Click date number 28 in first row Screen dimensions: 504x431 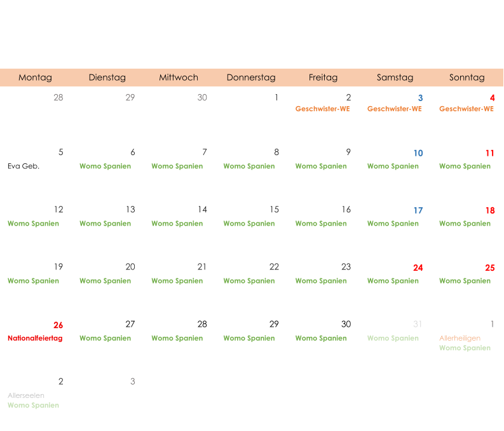(58, 98)
